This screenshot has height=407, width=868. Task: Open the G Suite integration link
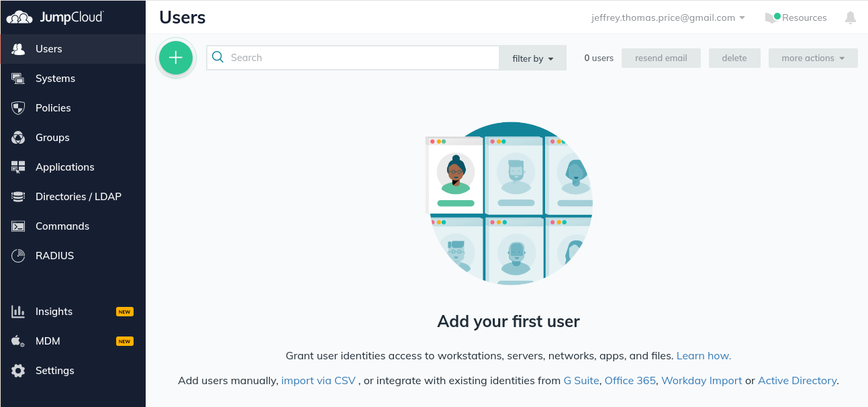[581, 381]
